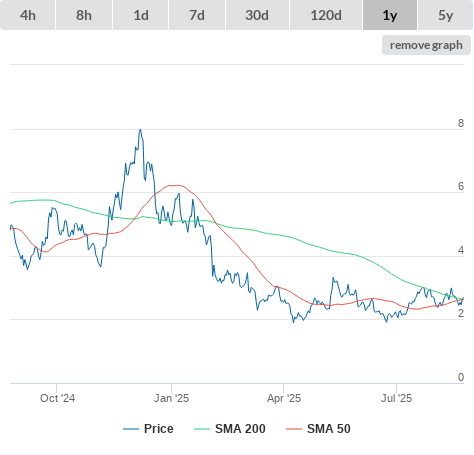474x455 pixels.
Task: Switch chart to 30d range
Action: pyautogui.click(x=257, y=15)
